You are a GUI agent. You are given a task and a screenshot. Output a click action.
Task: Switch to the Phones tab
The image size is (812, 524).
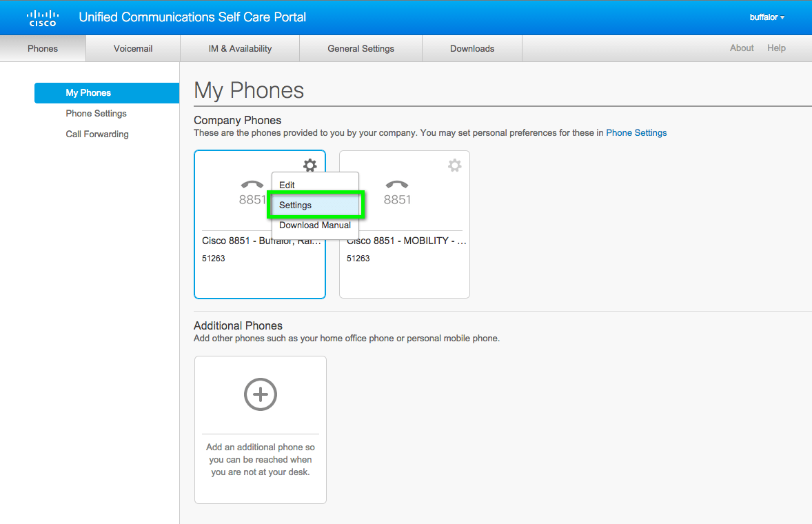(x=43, y=49)
